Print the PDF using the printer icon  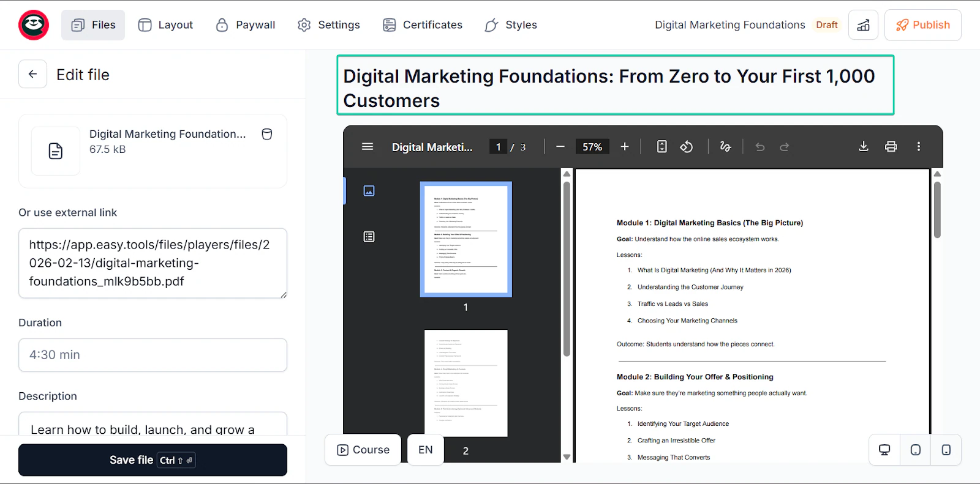coord(891,147)
